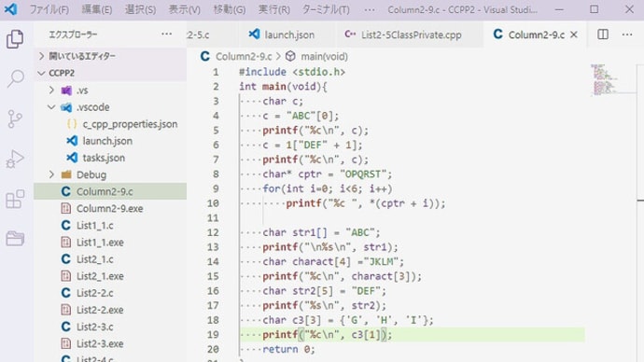Open Source Control view icon
Viewport: 644px width, 362px height.
point(15,119)
